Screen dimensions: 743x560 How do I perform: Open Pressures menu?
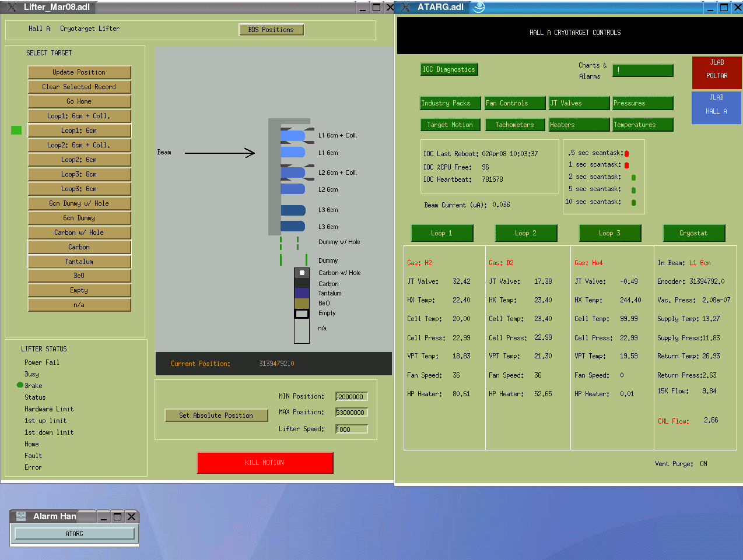click(x=643, y=103)
